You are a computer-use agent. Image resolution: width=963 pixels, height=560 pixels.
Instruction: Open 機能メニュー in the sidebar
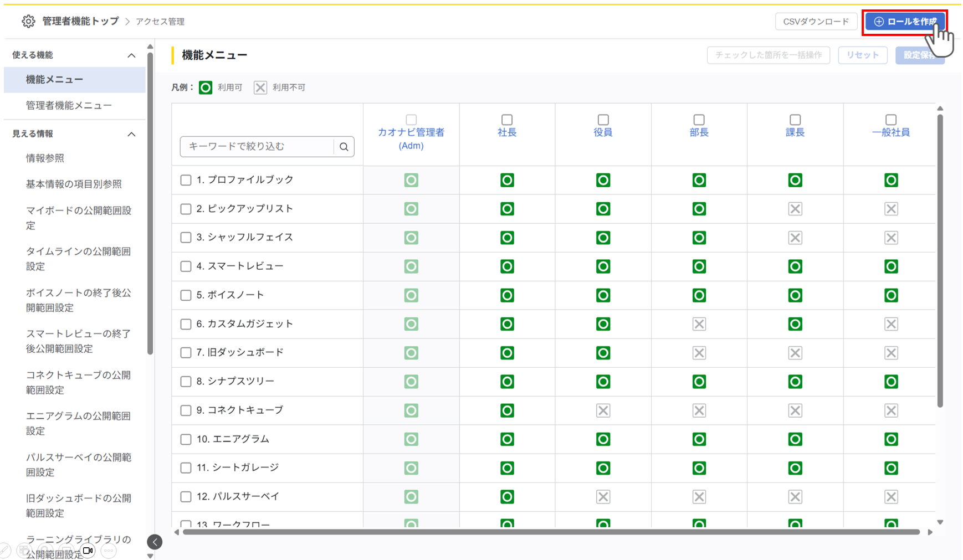point(74,80)
